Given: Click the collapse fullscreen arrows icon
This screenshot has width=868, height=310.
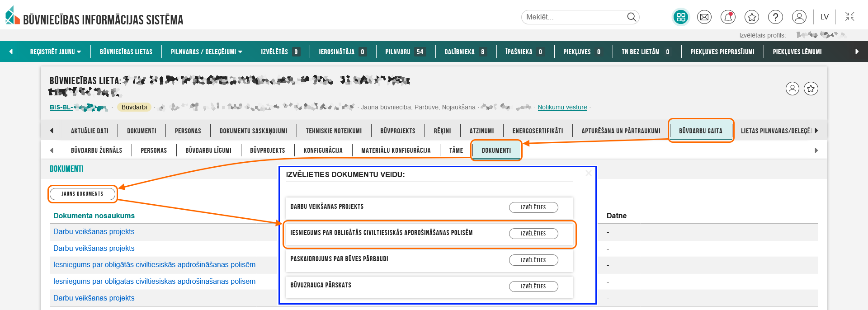Looking at the screenshot, I should pyautogui.click(x=850, y=17).
